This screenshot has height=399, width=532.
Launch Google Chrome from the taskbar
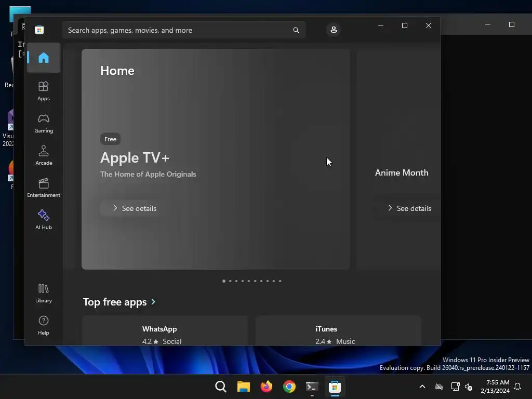click(289, 387)
